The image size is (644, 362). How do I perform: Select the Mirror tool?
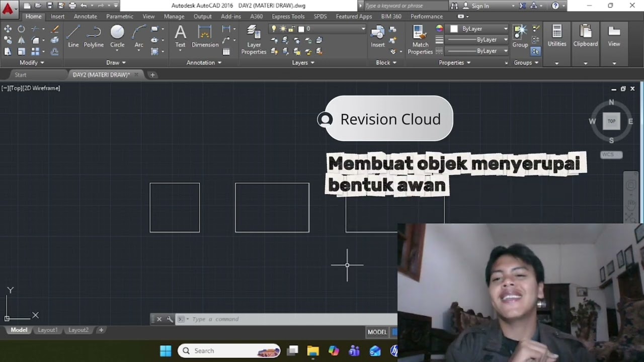coord(21,40)
